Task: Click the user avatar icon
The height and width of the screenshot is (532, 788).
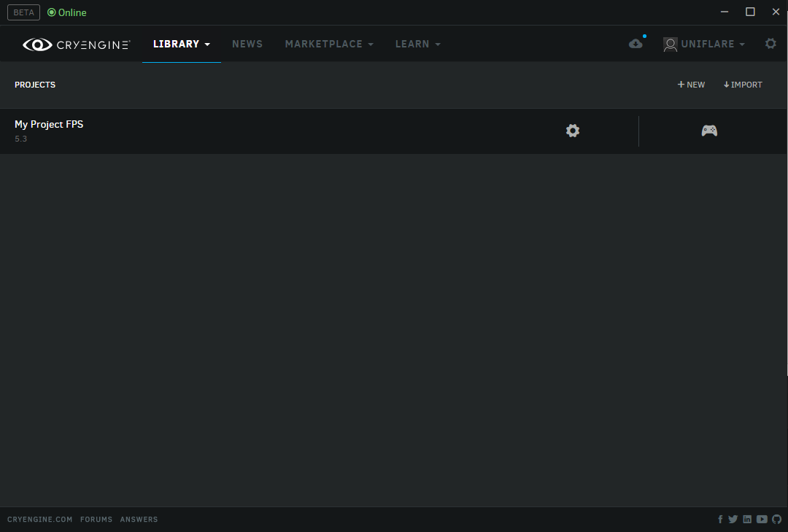Action: pyautogui.click(x=671, y=45)
